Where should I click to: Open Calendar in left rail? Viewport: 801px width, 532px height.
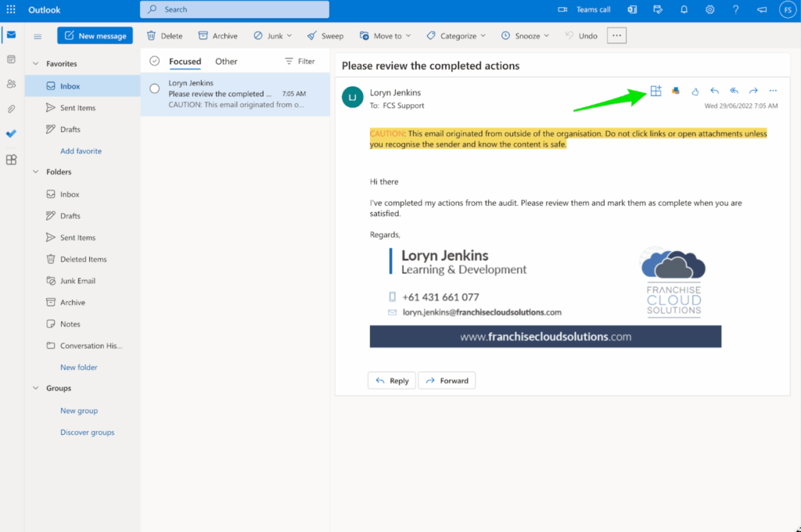click(11, 59)
